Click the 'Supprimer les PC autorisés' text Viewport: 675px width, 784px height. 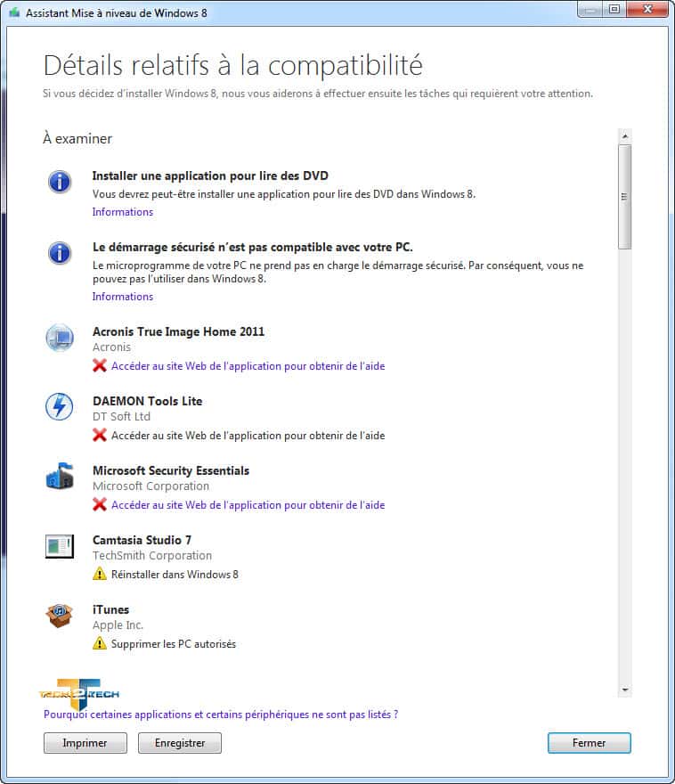pos(174,644)
